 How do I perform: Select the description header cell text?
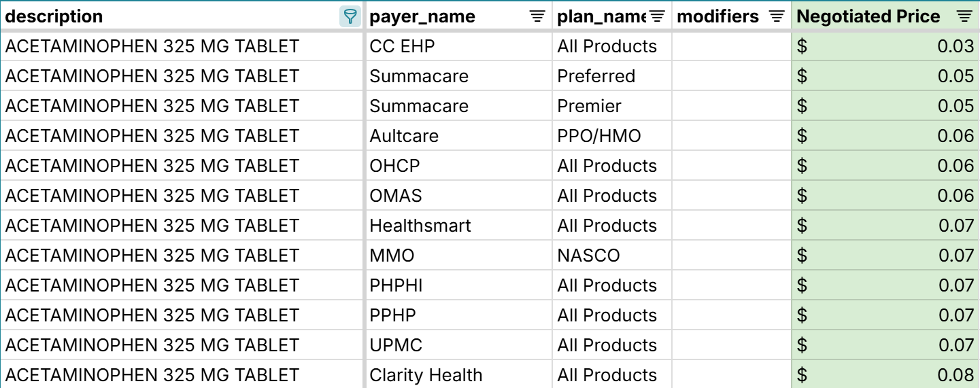pyautogui.click(x=54, y=17)
